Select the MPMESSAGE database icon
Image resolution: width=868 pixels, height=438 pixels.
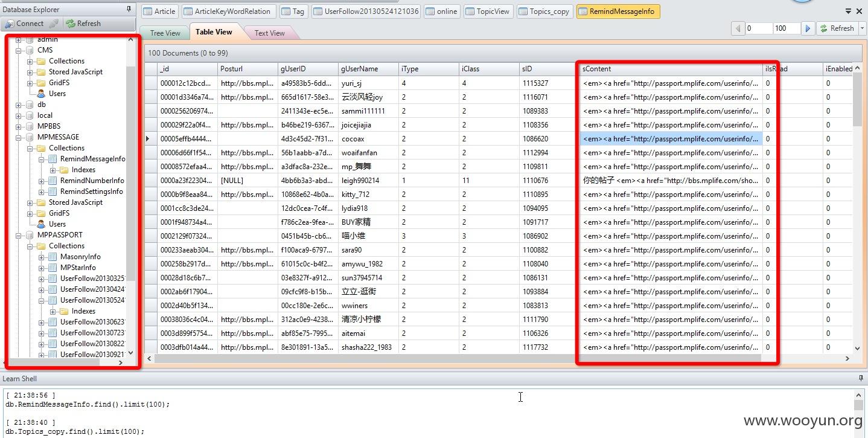tap(30, 137)
